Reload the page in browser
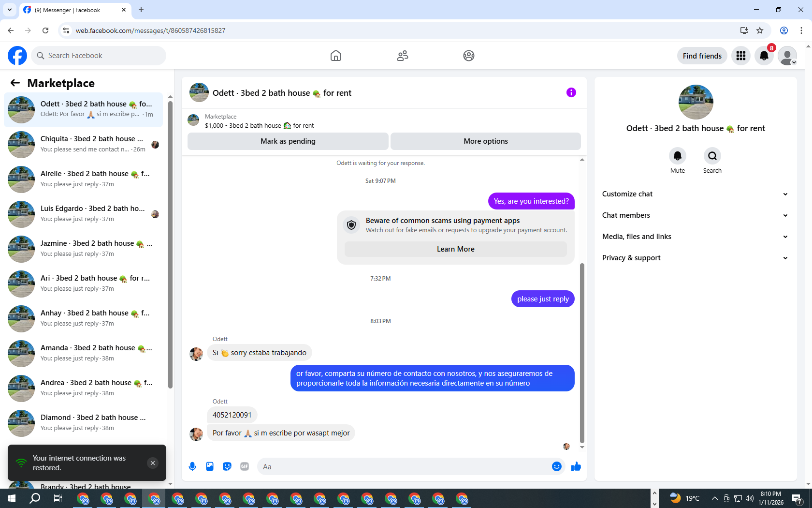The image size is (812, 508). pyautogui.click(x=45, y=30)
